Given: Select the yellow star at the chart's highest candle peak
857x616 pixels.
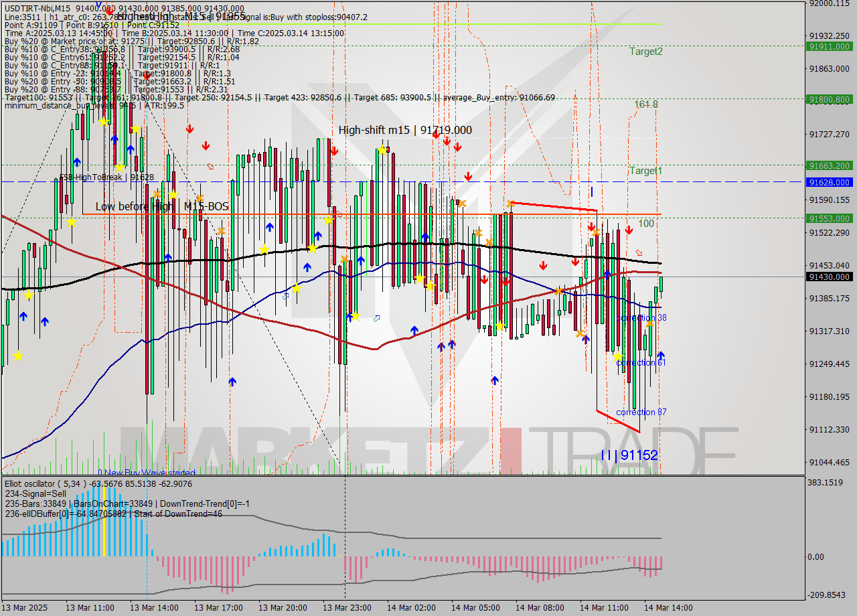Looking at the screenshot, I should pos(104,123).
